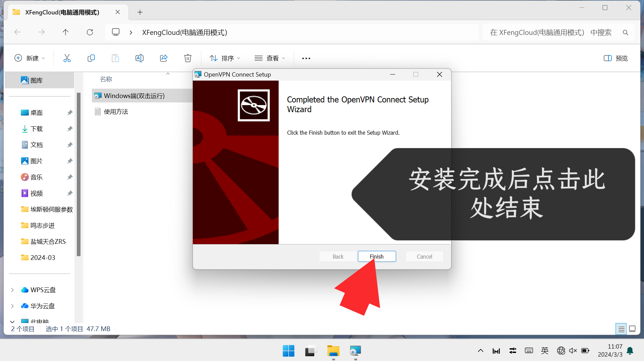The height and width of the screenshot is (361, 644).
Task: Click the battery icon in system tray
Action: pos(585,351)
